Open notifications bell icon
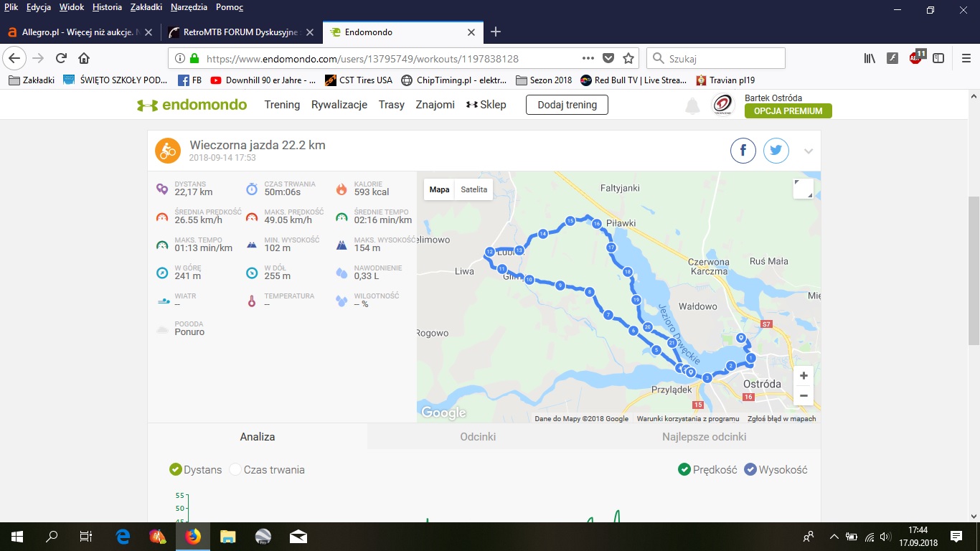The width and height of the screenshot is (980, 551). (x=692, y=106)
